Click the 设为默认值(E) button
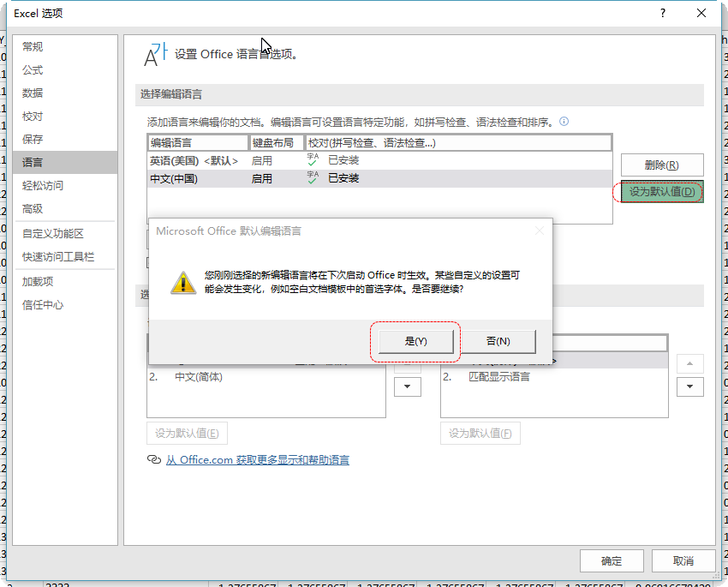This screenshot has width=728, height=587. (x=187, y=434)
